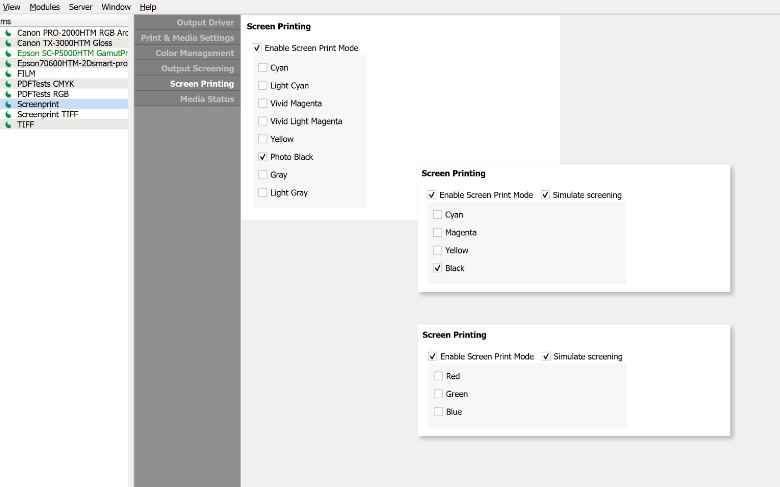
Task: Check the Red checkbox in the RGB panel
Action: tap(438, 376)
